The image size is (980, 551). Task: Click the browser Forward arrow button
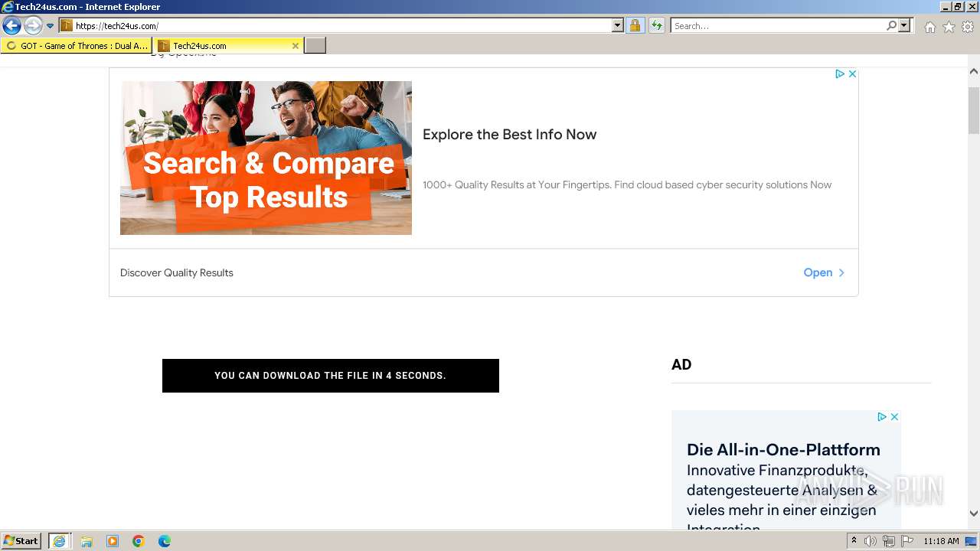pos(33,26)
